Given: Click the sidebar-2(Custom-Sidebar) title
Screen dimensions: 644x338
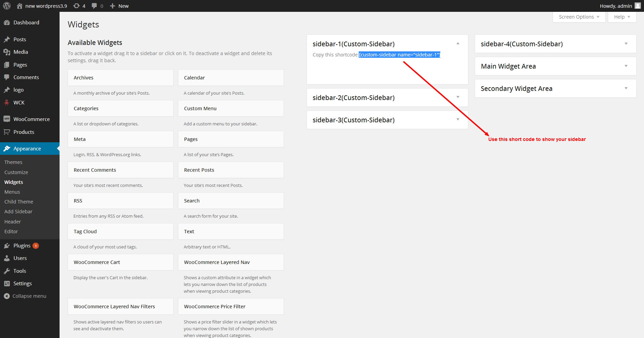Looking at the screenshot, I should [354, 98].
